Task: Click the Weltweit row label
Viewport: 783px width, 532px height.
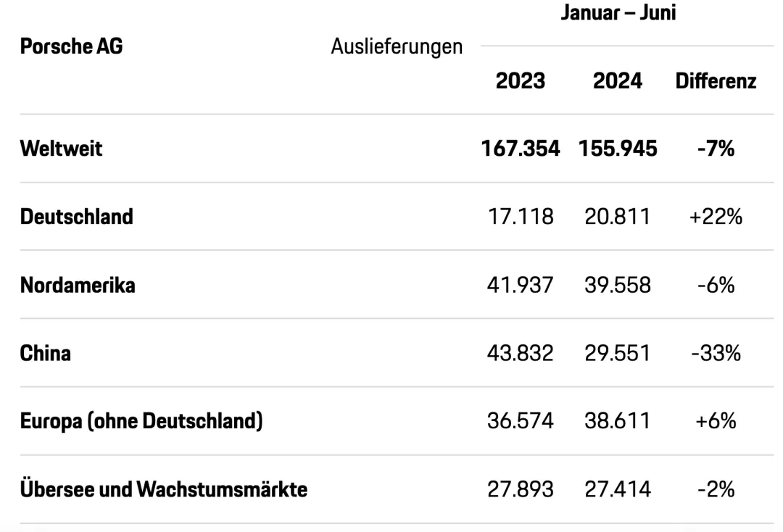Action: (x=61, y=149)
